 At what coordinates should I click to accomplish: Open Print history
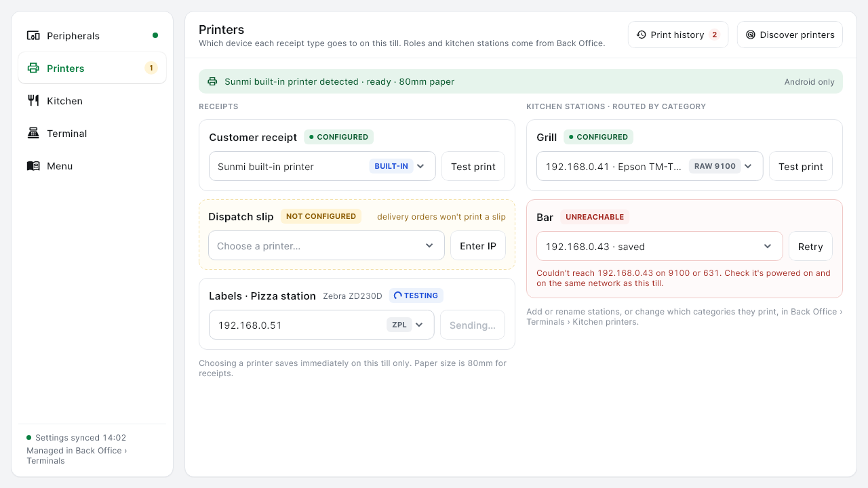pyautogui.click(x=678, y=35)
